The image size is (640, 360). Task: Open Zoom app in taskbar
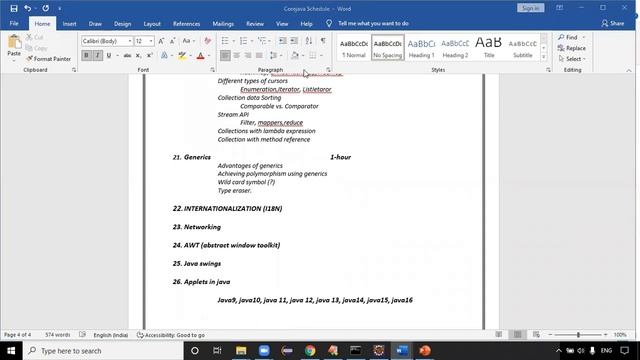tap(264, 351)
